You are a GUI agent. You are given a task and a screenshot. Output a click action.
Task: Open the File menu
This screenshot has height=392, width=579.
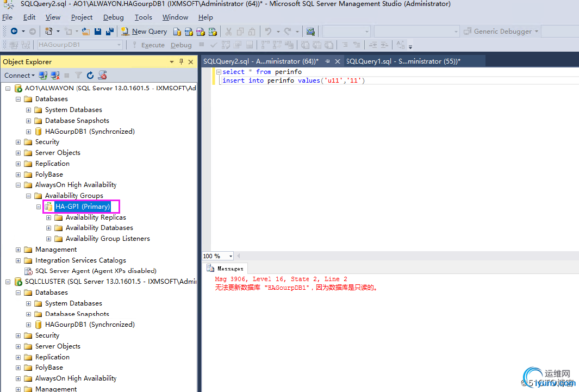[x=8, y=17]
